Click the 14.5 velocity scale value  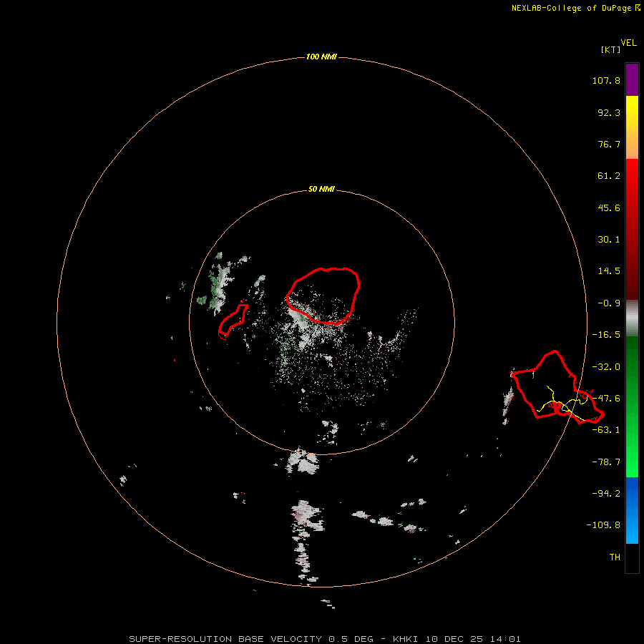(x=609, y=271)
